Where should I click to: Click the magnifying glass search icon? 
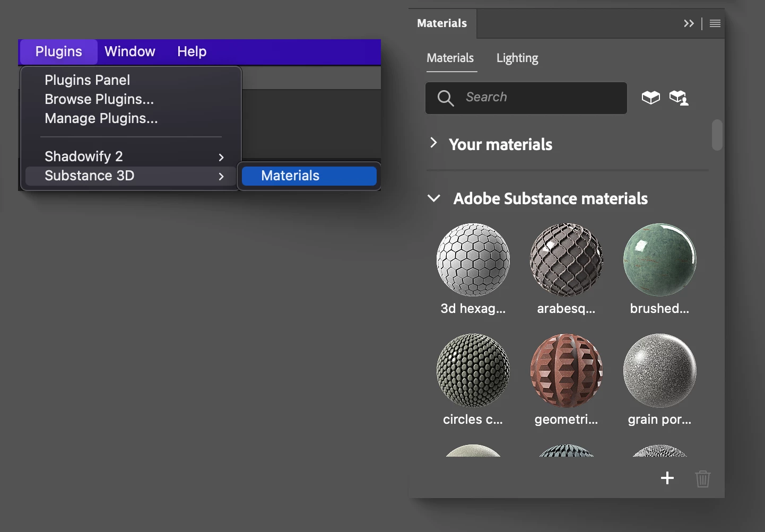446,98
